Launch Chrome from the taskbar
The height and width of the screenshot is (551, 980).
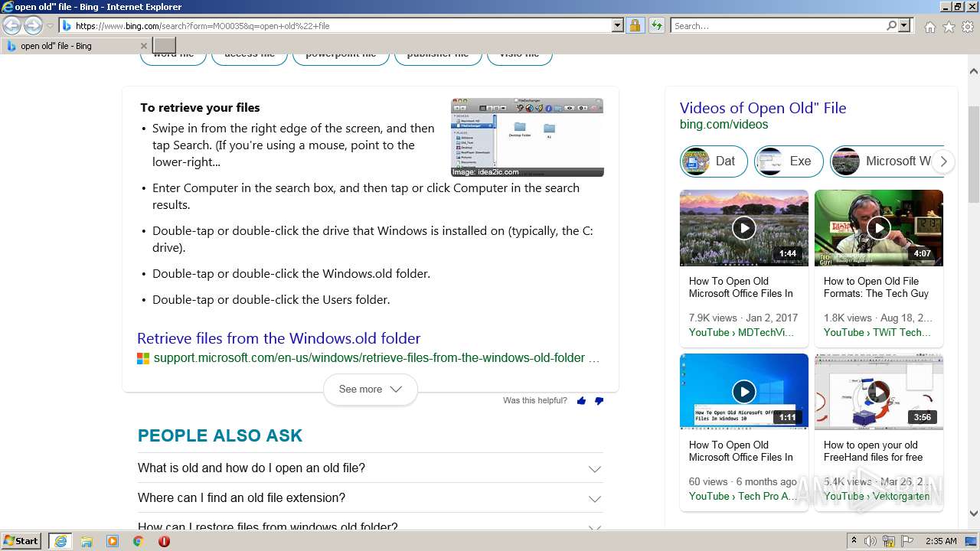coord(138,541)
